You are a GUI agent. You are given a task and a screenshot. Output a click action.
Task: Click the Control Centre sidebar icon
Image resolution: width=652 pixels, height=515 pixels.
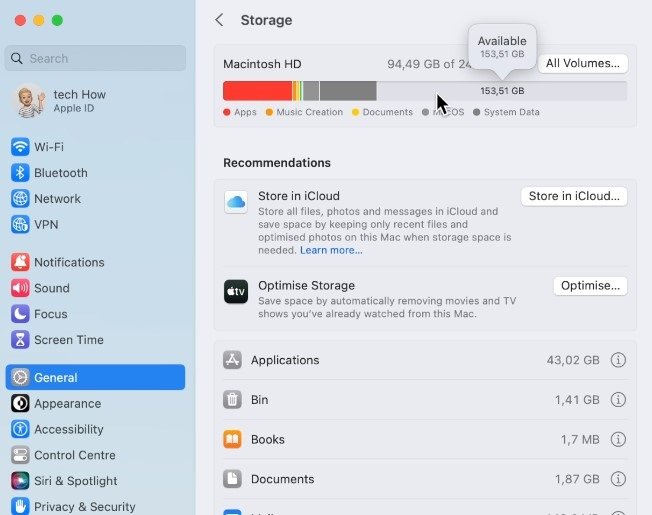tap(20, 455)
